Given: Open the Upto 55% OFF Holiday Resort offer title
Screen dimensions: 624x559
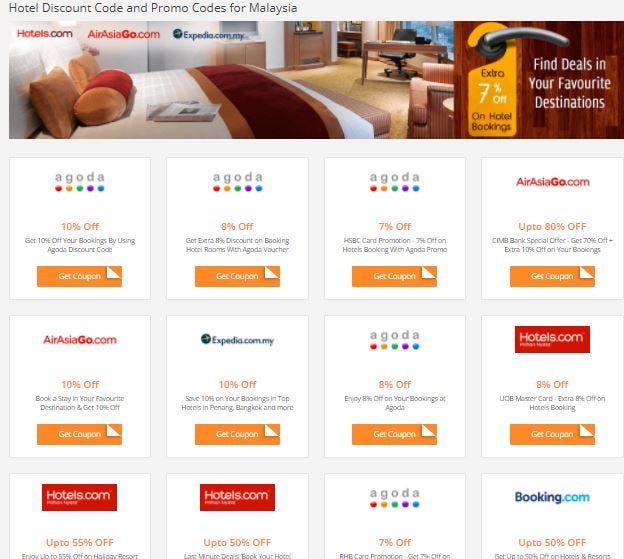Looking at the screenshot, I should 80,542.
